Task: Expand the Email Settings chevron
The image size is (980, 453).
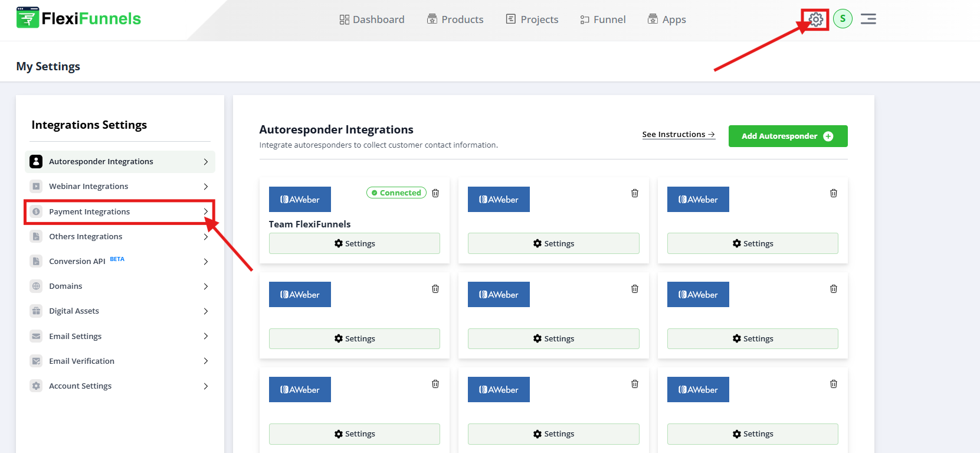Action: (206, 336)
